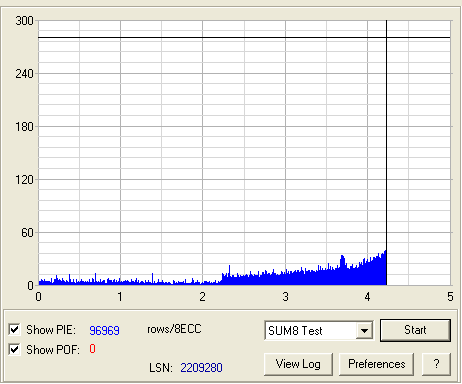Open the Preferences dialog
The height and width of the screenshot is (384, 462).
(x=376, y=364)
